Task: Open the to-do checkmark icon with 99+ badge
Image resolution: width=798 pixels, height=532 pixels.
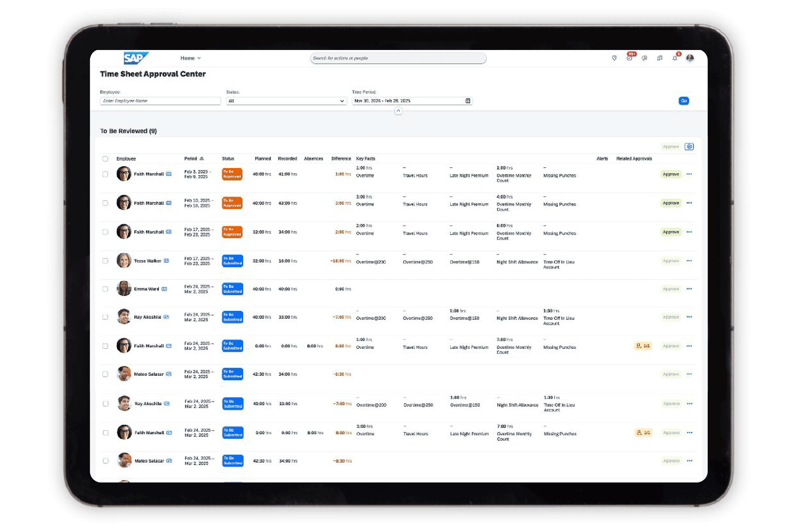Action: pos(629,58)
